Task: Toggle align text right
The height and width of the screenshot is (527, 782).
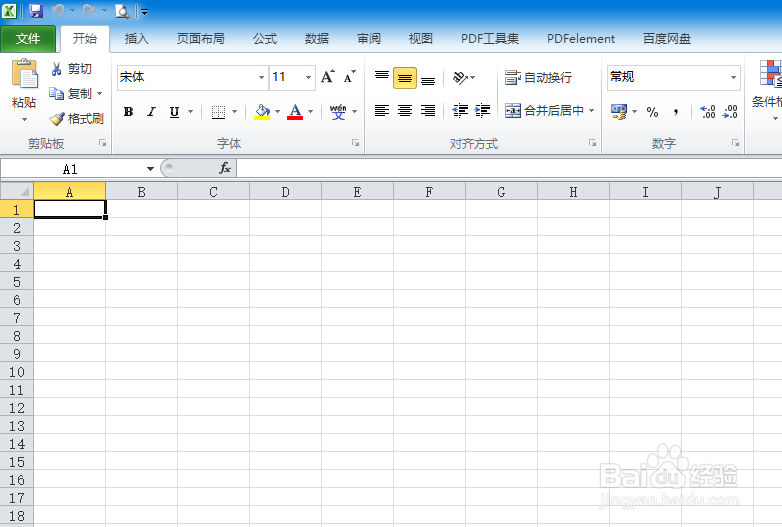Action: [428, 110]
